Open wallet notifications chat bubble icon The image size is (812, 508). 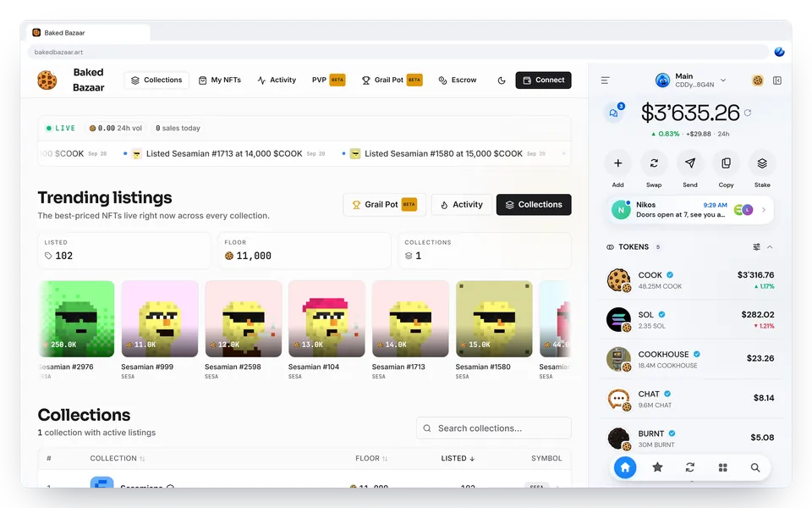point(614,113)
